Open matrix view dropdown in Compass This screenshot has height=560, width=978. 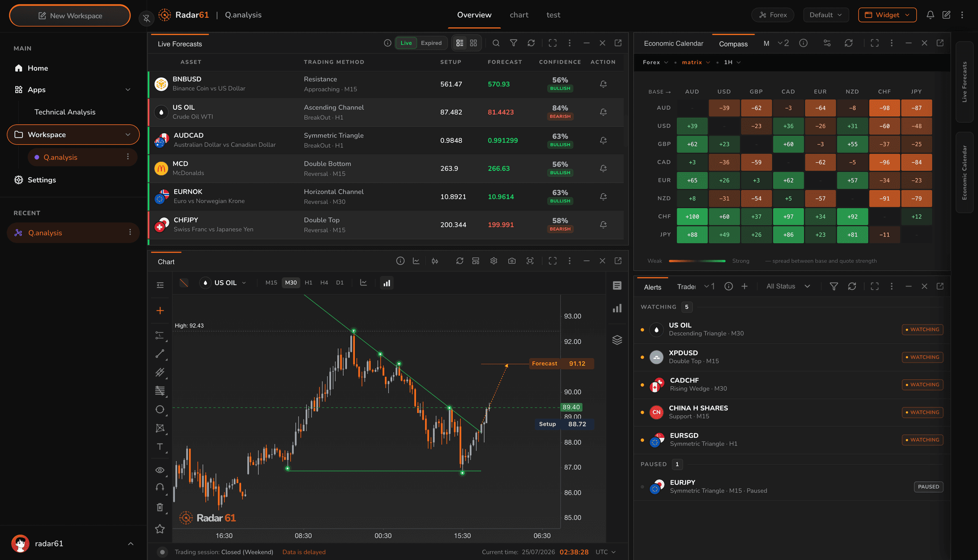[x=696, y=63]
